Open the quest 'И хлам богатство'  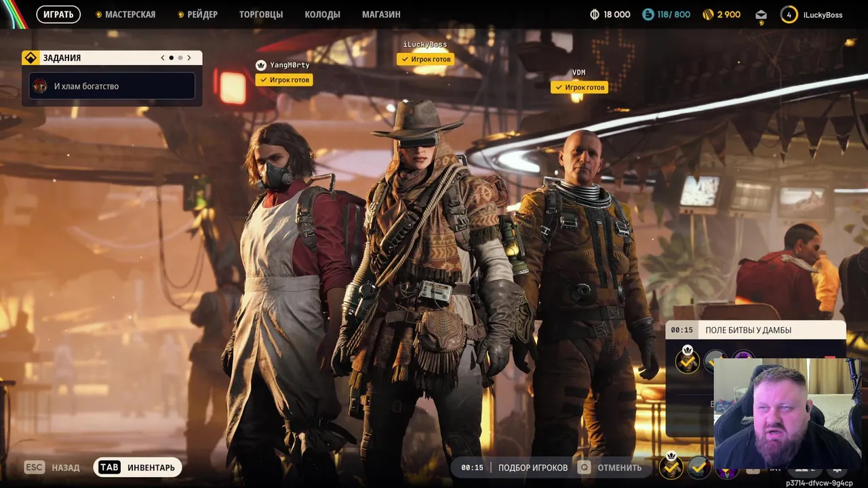tap(112, 86)
